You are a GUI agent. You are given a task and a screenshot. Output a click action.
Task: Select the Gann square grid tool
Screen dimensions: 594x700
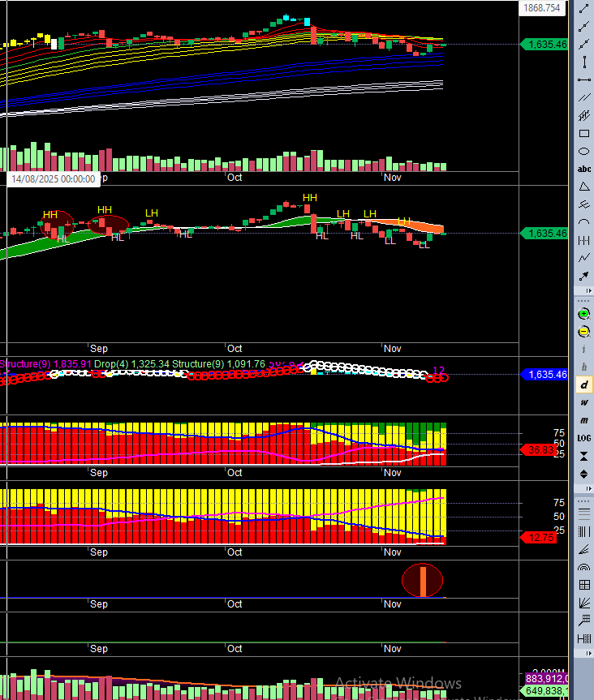(583, 586)
